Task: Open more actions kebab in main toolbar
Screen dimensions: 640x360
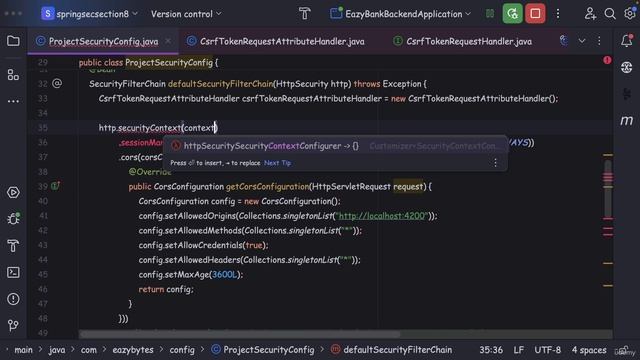Action: (558, 14)
